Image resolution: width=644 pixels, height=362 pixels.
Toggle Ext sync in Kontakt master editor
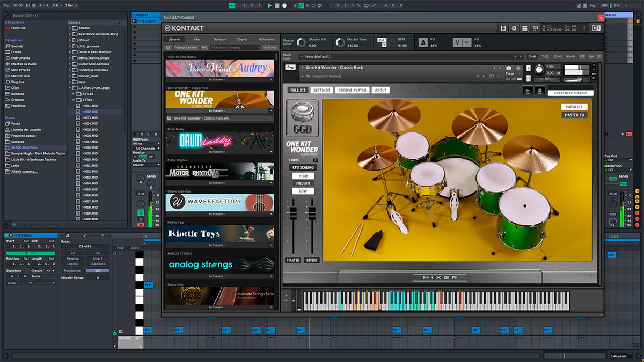click(x=382, y=40)
